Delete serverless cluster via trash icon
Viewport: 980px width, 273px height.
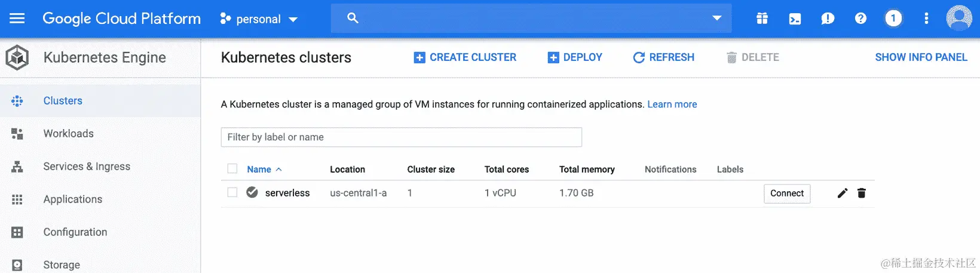[862, 193]
